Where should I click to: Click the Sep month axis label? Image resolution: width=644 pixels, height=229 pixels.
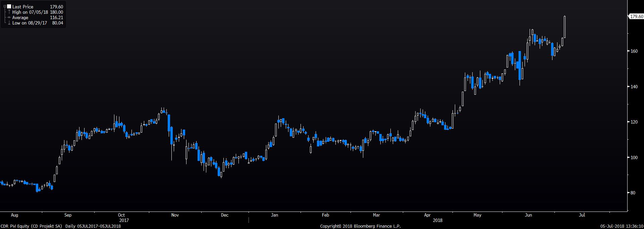click(68, 215)
